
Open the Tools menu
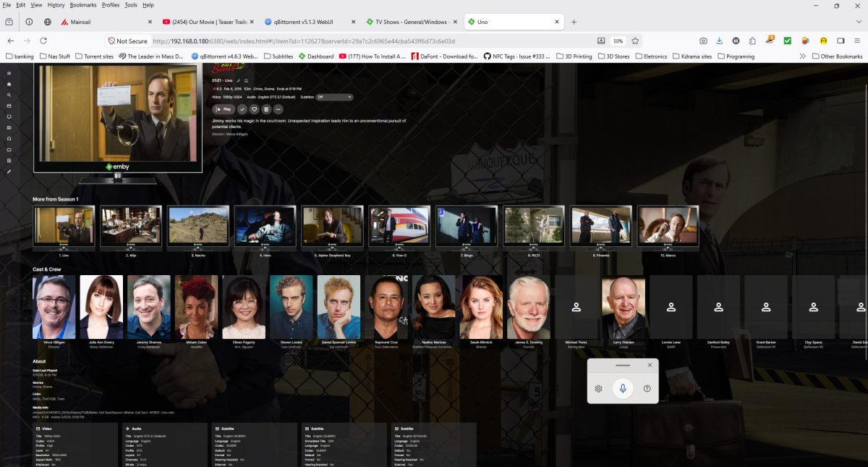tap(130, 5)
